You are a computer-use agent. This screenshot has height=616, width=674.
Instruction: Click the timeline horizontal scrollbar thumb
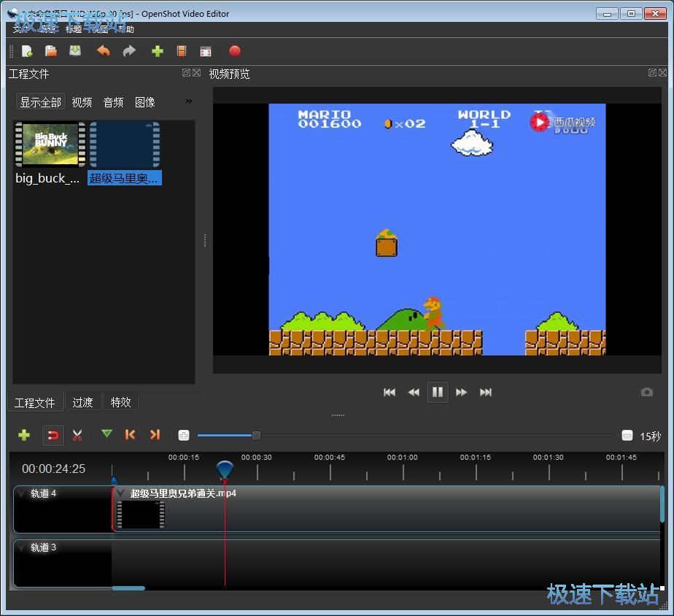tap(128, 588)
